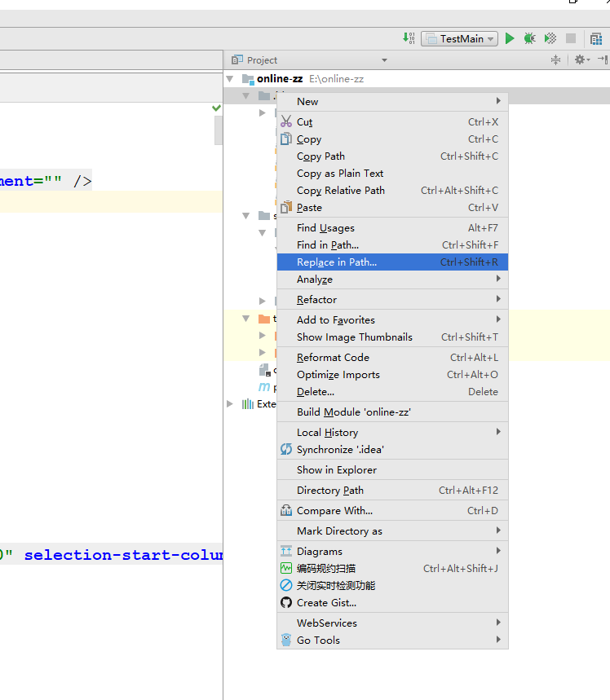Open the TestMain run configuration dropdown
This screenshot has height=700, width=610.
[459, 39]
